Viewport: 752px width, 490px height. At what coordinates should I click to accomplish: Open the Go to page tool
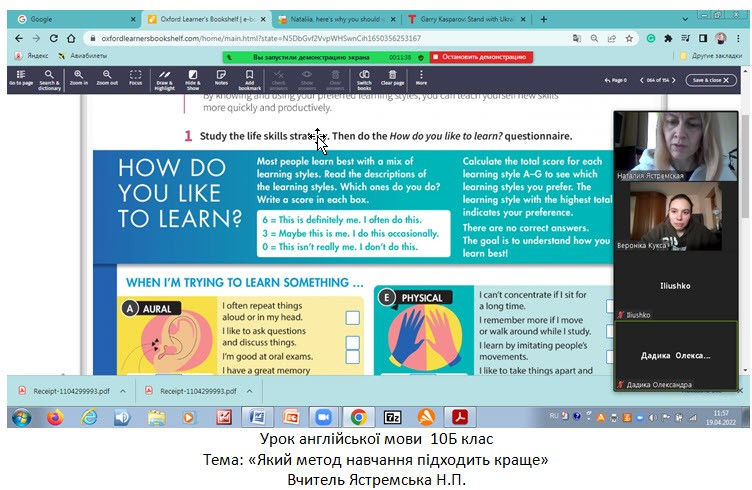click(20, 79)
